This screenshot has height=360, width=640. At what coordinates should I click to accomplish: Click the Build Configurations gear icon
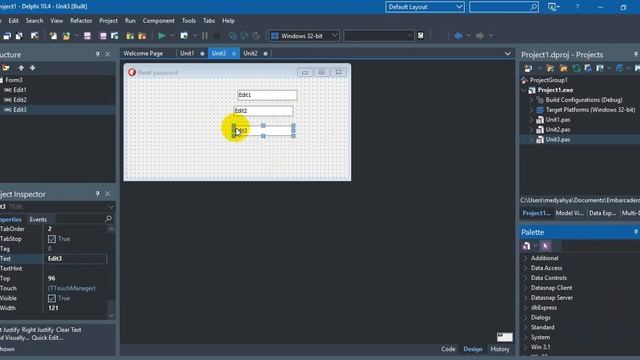coord(540,100)
